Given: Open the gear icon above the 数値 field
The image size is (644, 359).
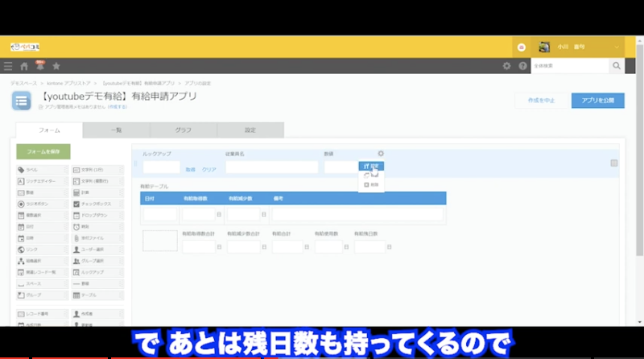Looking at the screenshot, I should [x=381, y=154].
